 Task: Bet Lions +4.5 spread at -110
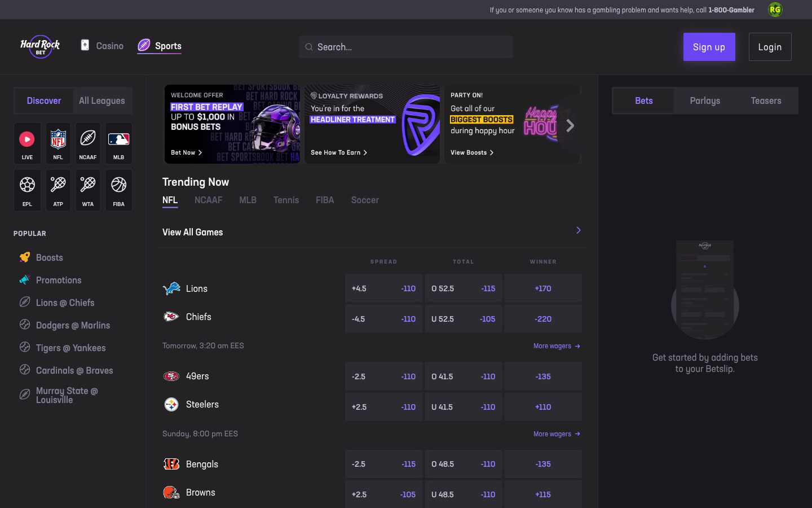tap(383, 288)
